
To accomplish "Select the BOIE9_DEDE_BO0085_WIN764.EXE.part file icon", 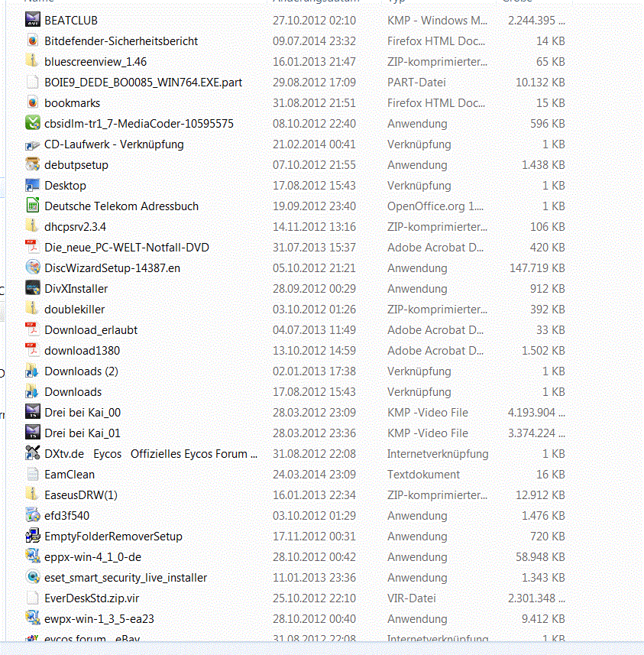I will click(33, 82).
